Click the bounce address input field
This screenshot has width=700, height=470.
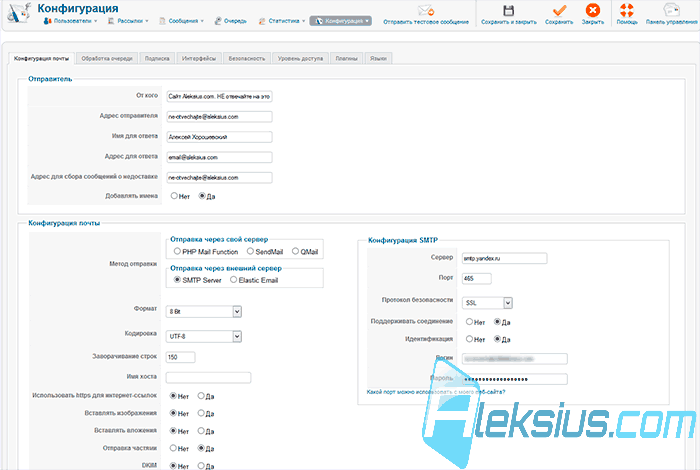click(219, 178)
